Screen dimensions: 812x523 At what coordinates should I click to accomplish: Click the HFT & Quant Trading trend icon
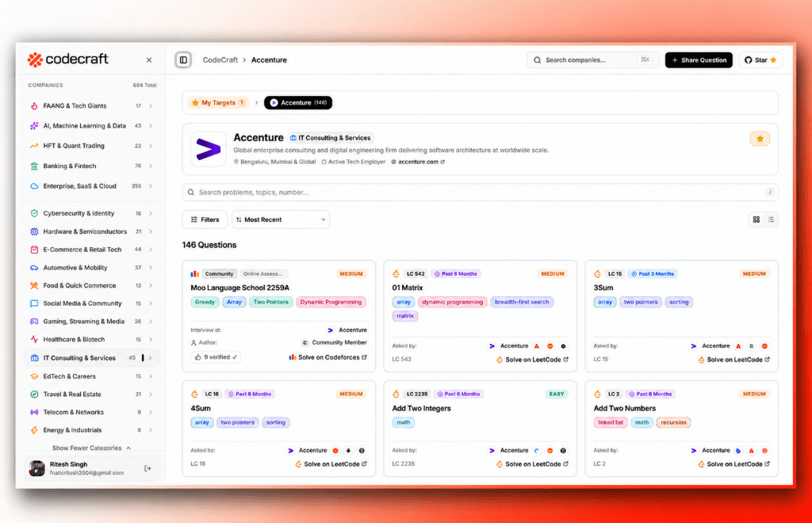click(x=34, y=146)
